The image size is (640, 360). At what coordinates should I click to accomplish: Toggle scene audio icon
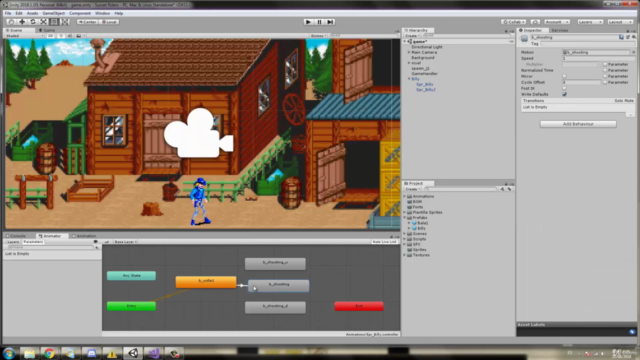[69, 36]
